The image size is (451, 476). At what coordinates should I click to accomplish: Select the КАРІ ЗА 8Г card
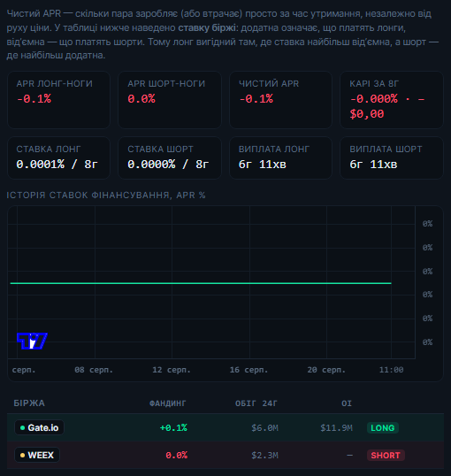coord(392,100)
